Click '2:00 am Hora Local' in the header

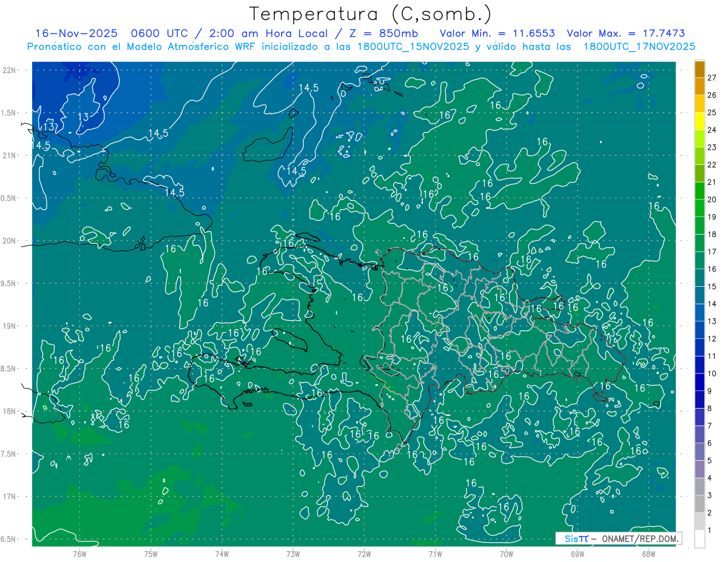tap(269, 33)
